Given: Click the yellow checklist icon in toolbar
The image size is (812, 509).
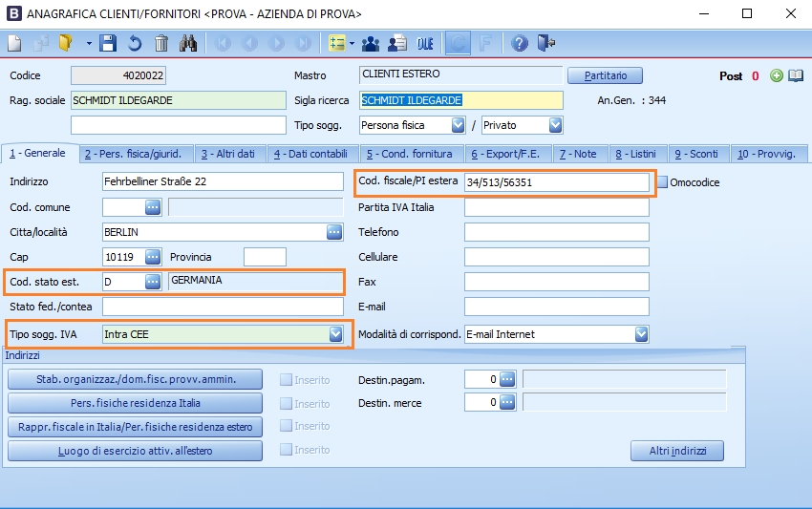Looking at the screenshot, I should click(x=337, y=44).
